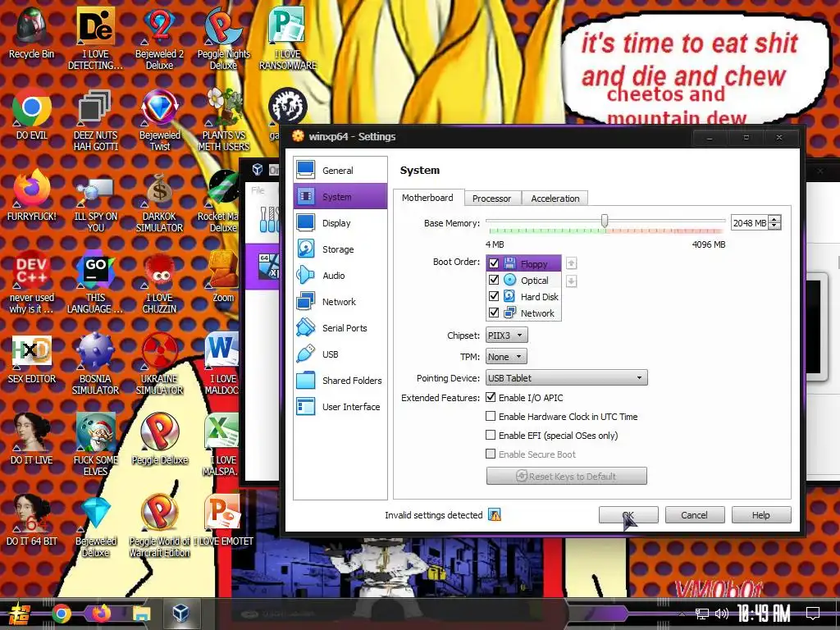This screenshot has width=840, height=630.
Task: Click VirtualBox icon in the taskbar
Action: [x=180, y=613]
